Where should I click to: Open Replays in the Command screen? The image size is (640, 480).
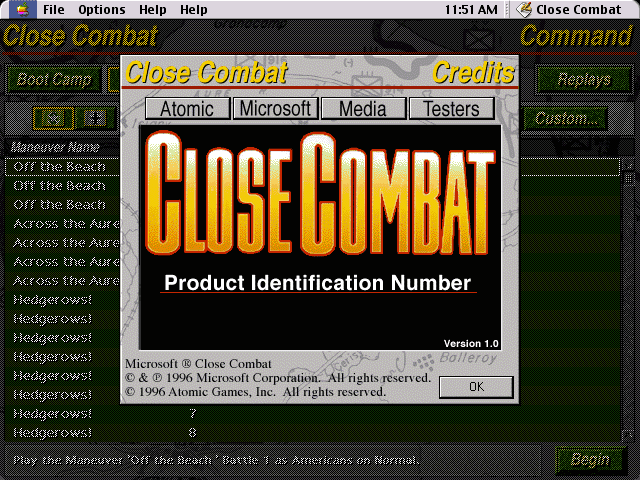(584, 80)
